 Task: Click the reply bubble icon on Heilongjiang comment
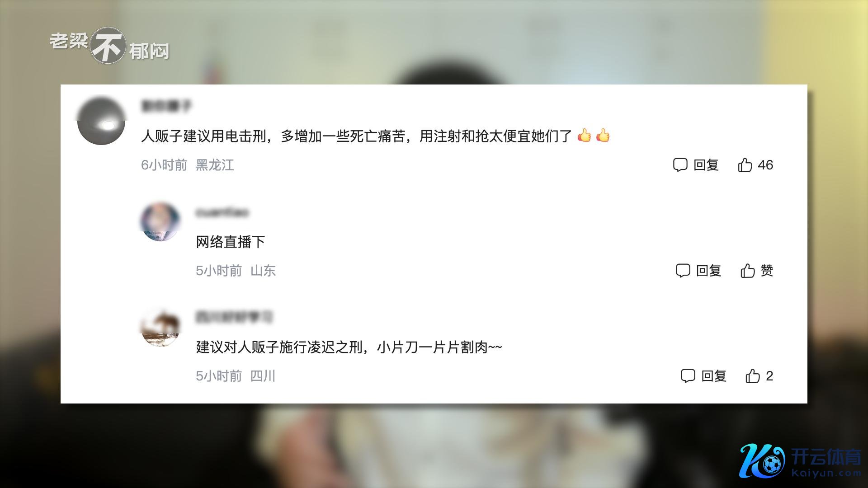click(x=680, y=165)
